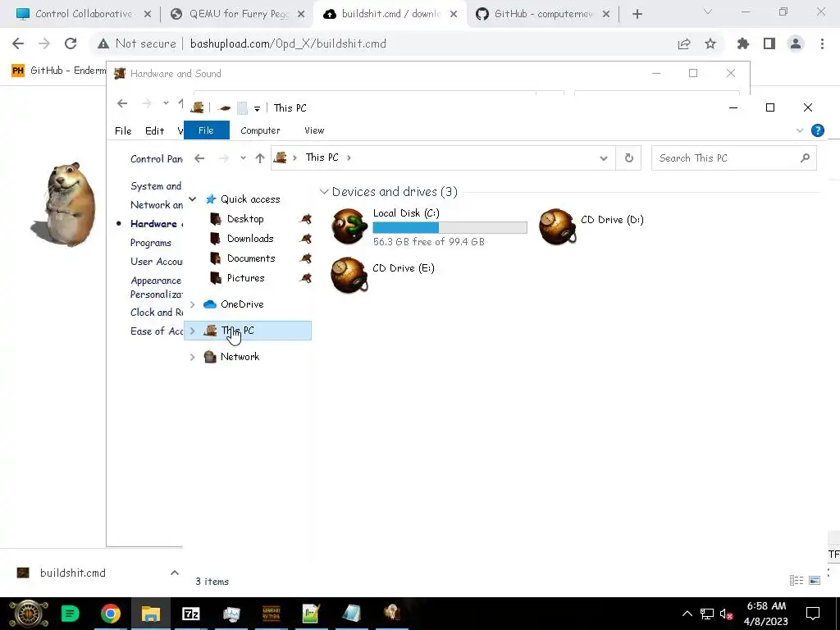Open Chrome from the taskbar
The height and width of the screenshot is (630, 840).
pos(111,614)
